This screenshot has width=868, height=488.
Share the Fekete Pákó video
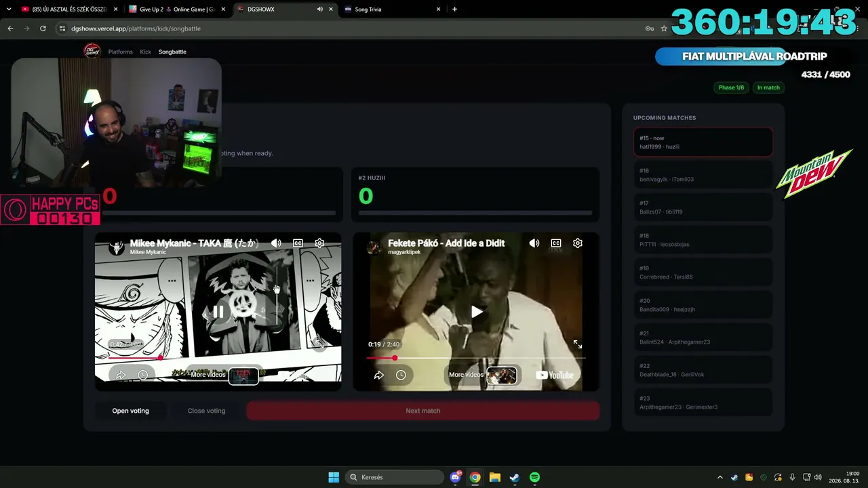[379, 375]
